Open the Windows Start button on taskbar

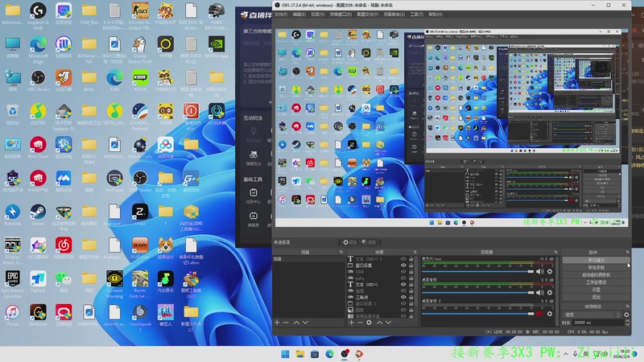click(285, 354)
